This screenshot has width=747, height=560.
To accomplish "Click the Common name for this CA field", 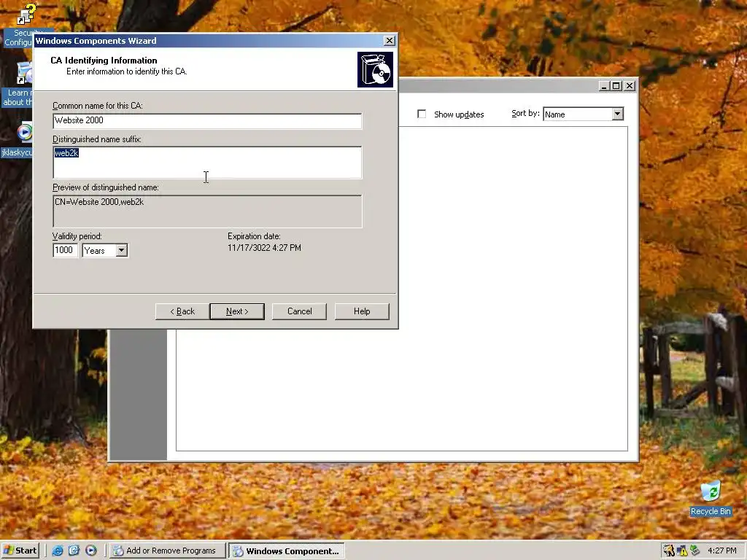I will (x=207, y=120).
